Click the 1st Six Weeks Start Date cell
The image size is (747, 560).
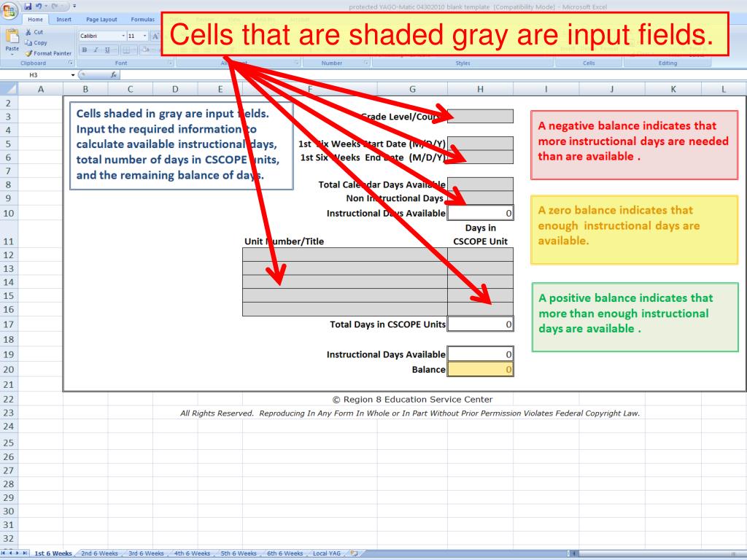point(480,144)
